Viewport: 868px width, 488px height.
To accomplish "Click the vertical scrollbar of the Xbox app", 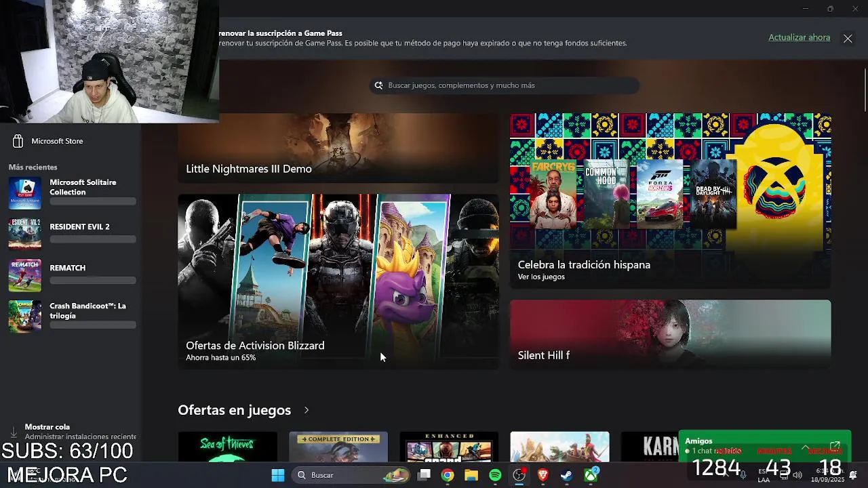I will pos(865,89).
